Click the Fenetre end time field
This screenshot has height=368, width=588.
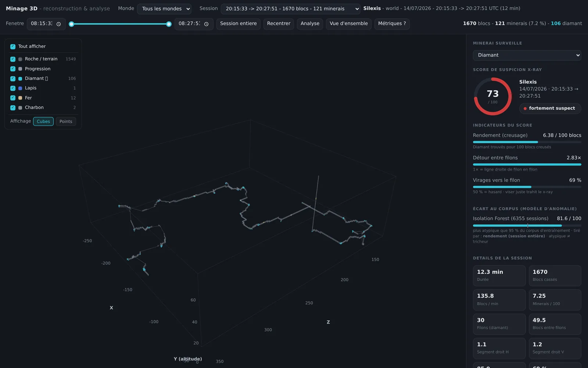tap(194, 24)
